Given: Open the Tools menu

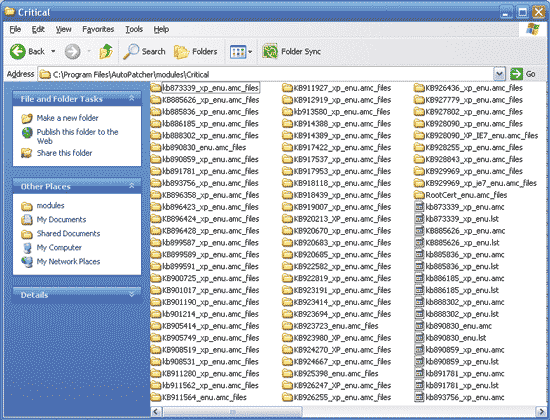Looking at the screenshot, I should [x=134, y=29].
